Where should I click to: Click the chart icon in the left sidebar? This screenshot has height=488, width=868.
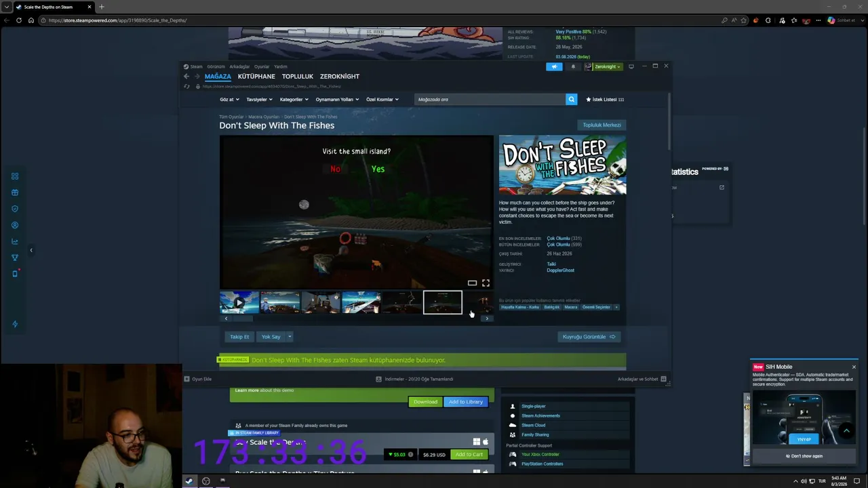click(15, 241)
